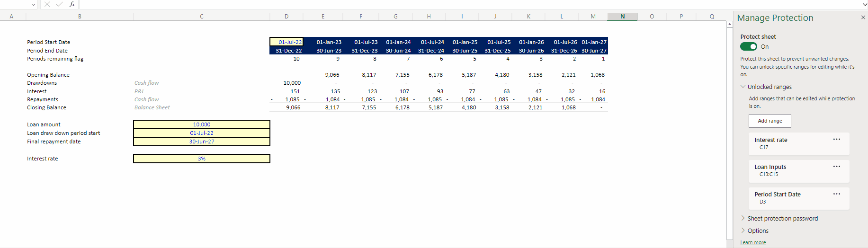Collapse the Unlocked ranges section
868x248 pixels.
(x=743, y=87)
